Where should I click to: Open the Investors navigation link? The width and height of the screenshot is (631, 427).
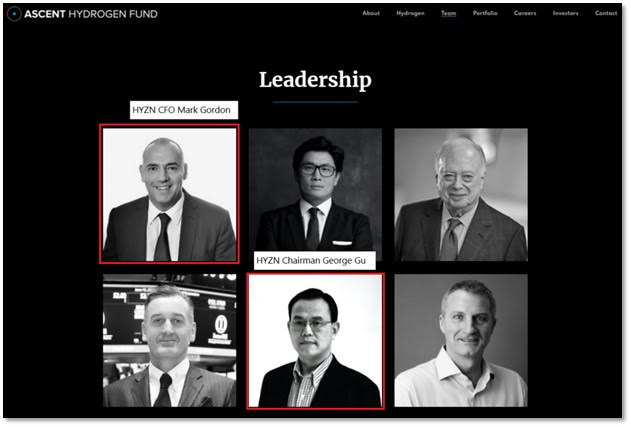click(x=565, y=13)
